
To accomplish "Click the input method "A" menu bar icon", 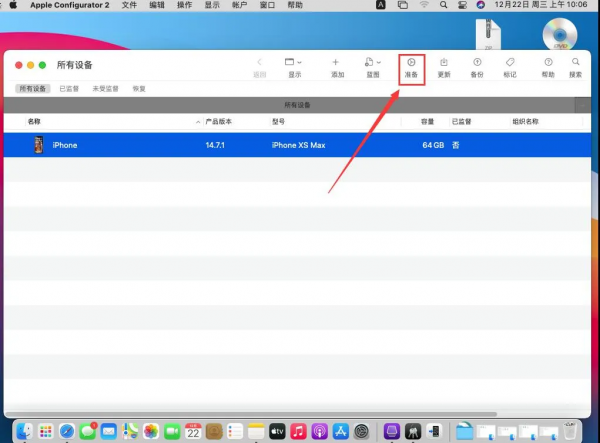I will click(x=381, y=5).
